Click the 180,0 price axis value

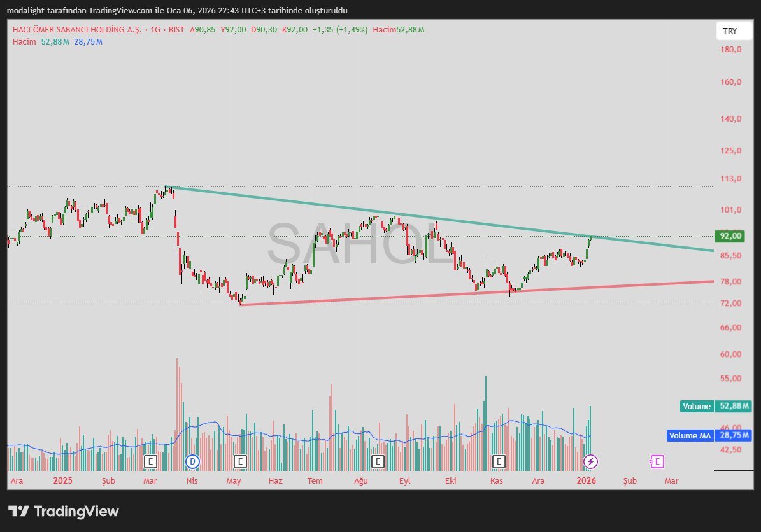731,50
